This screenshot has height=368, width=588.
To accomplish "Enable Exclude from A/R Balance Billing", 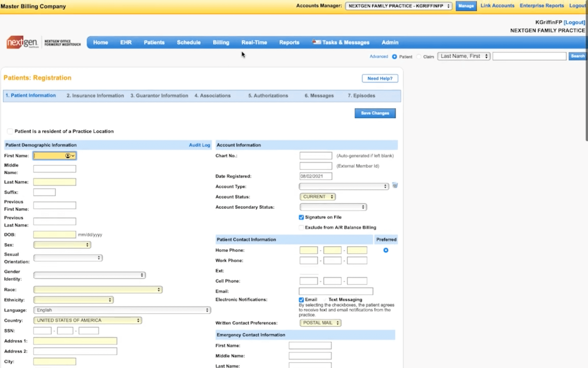I will 301,227.
